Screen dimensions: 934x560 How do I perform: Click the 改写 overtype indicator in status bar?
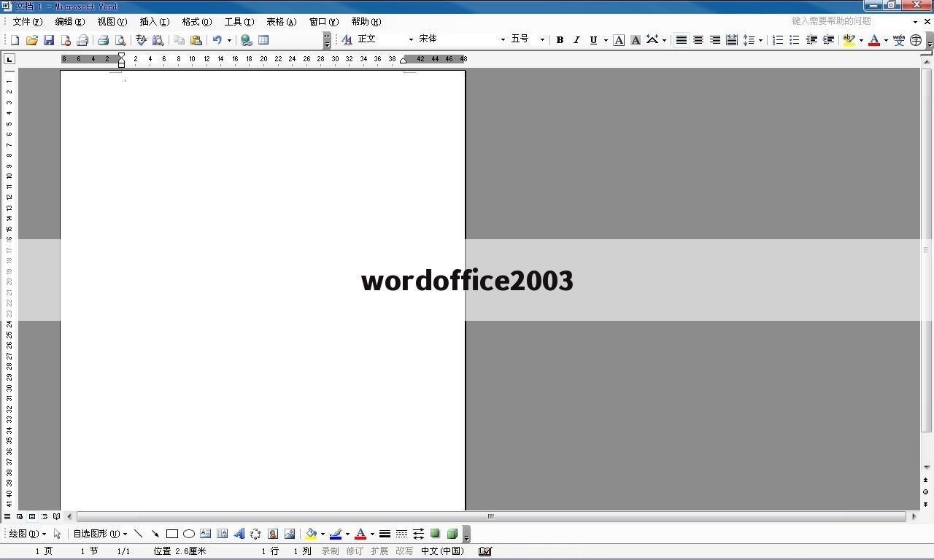coord(404,551)
